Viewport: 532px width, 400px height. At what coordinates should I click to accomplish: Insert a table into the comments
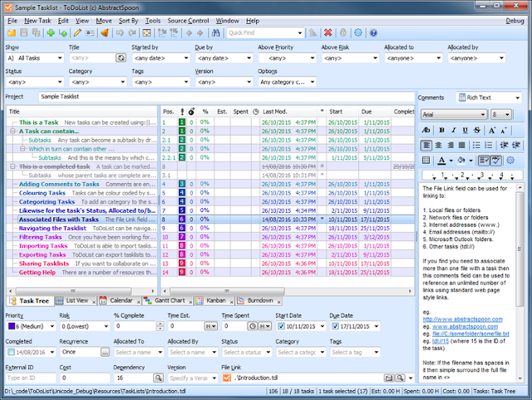click(x=426, y=160)
